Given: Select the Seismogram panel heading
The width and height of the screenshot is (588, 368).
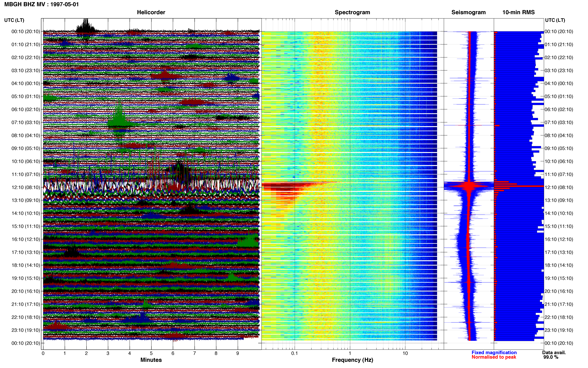Looking at the screenshot, I should tap(468, 12).
